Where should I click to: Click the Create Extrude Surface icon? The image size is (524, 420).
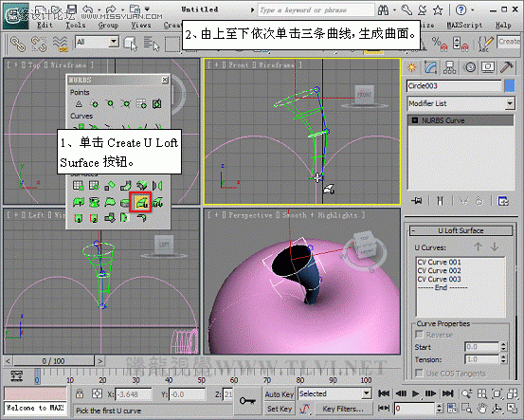(78, 202)
